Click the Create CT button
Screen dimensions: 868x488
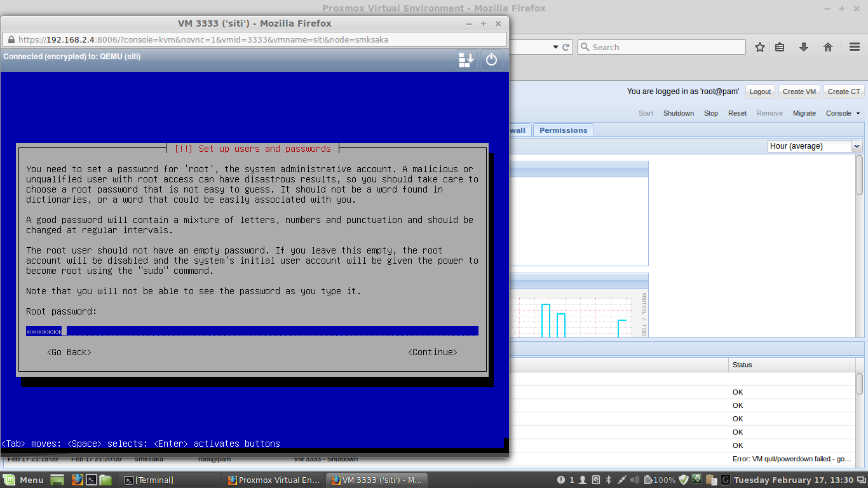(844, 91)
